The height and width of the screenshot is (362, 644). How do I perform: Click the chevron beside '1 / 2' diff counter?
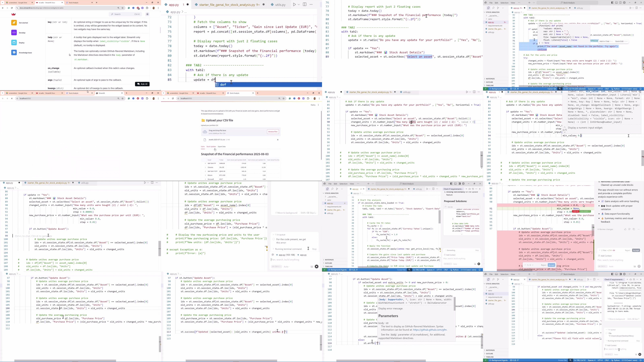pos(533,265)
